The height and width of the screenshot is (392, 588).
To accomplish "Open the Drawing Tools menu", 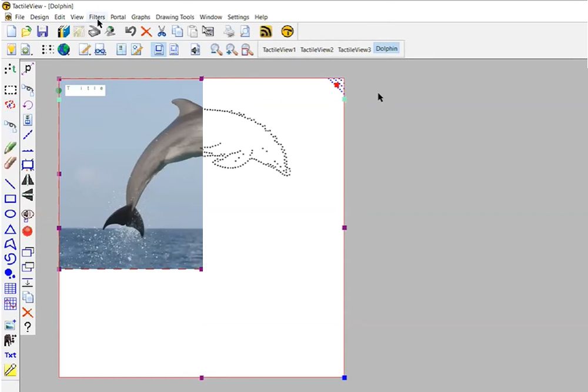I will pos(175,17).
